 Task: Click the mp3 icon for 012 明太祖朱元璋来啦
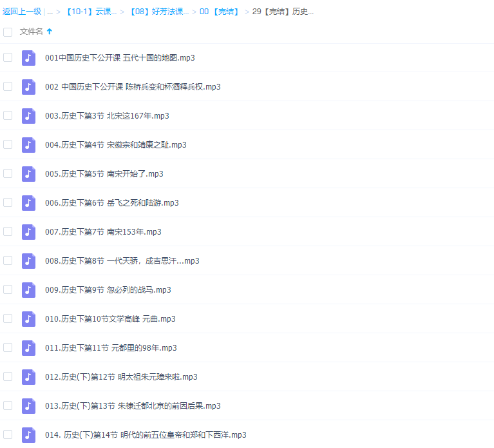[x=28, y=376]
